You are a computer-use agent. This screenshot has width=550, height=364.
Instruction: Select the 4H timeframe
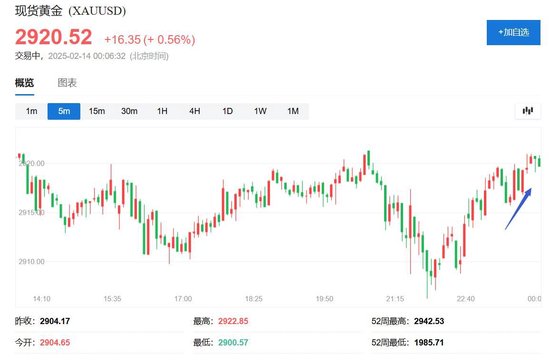(195, 111)
